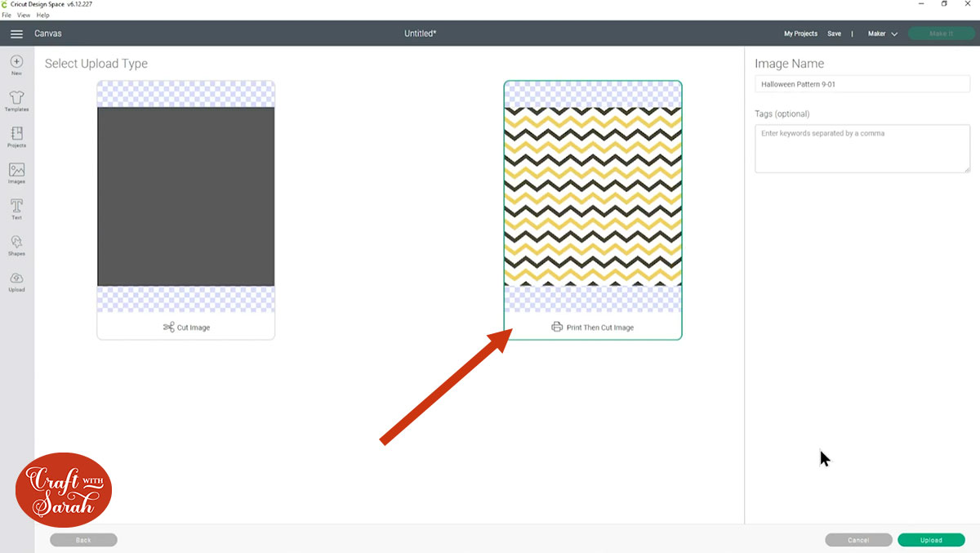Click the Cricut Design Space logo icon
Viewport: 980px width, 553px height.
click(5, 4)
